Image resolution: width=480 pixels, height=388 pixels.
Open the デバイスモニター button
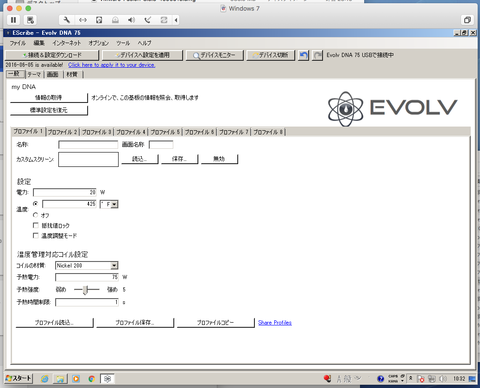point(215,55)
